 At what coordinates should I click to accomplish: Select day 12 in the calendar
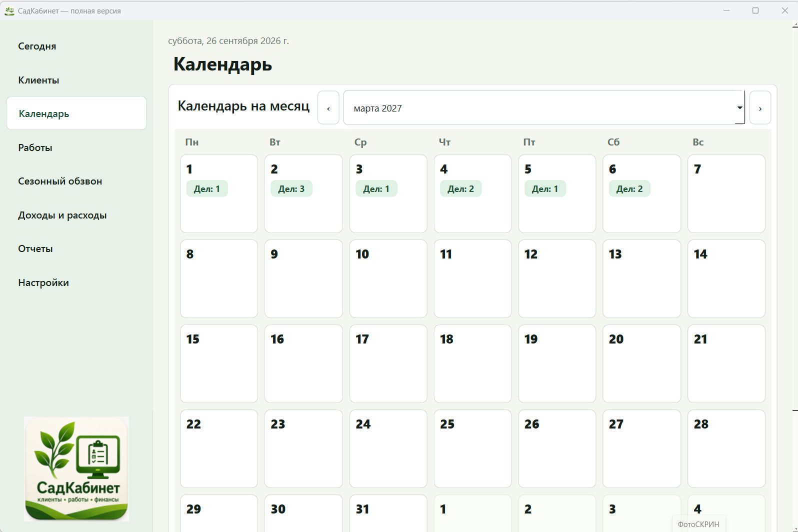click(x=557, y=279)
